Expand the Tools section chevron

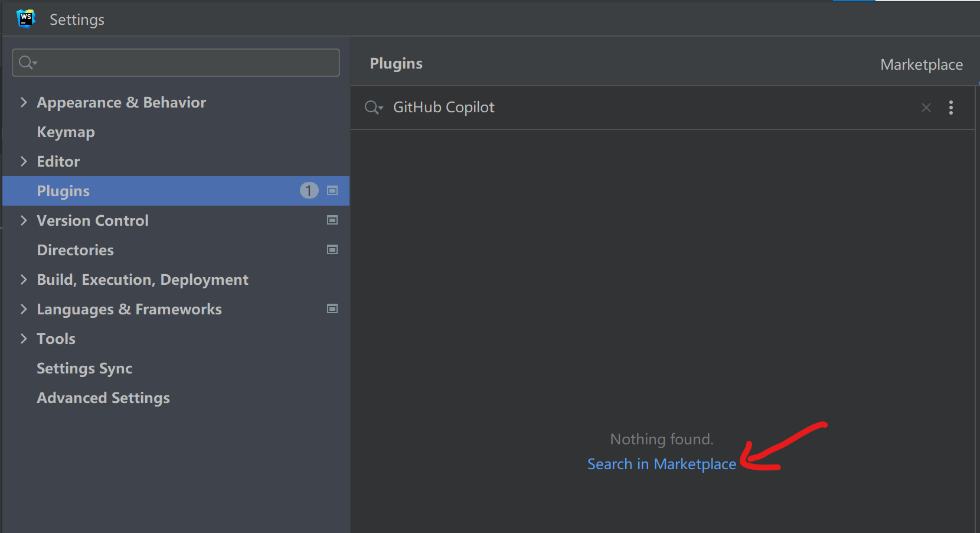click(24, 339)
